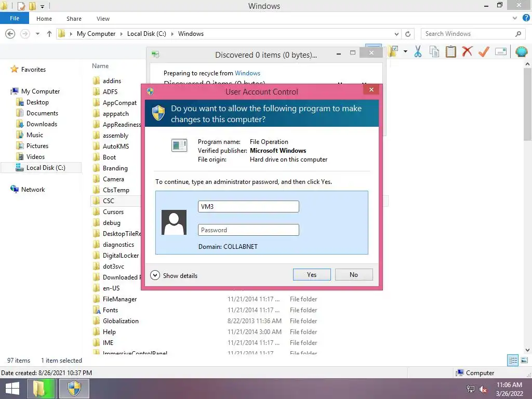Select Desktop in the navigation pane
Image resolution: width=532 pixels, height=399 pixels.
(37, 102)
